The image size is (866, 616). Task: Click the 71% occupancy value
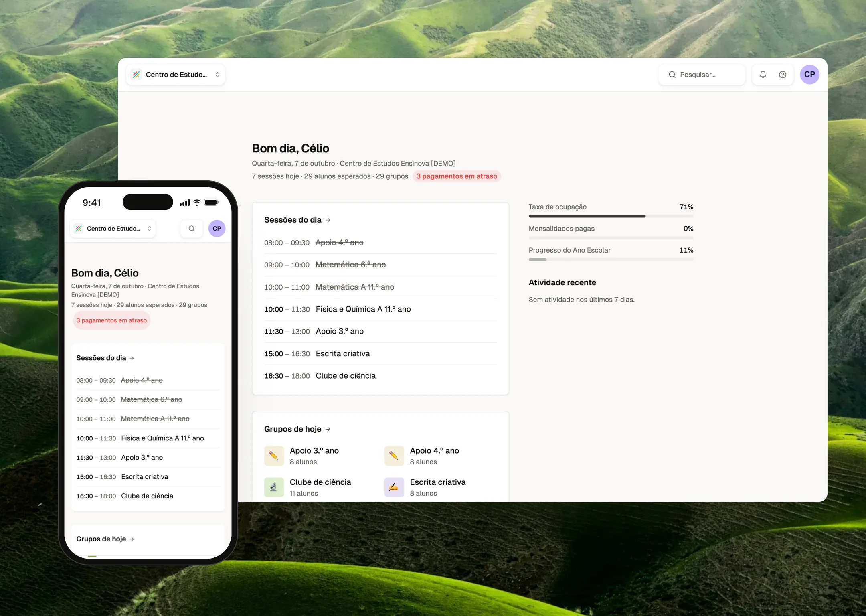click(686, 207)
